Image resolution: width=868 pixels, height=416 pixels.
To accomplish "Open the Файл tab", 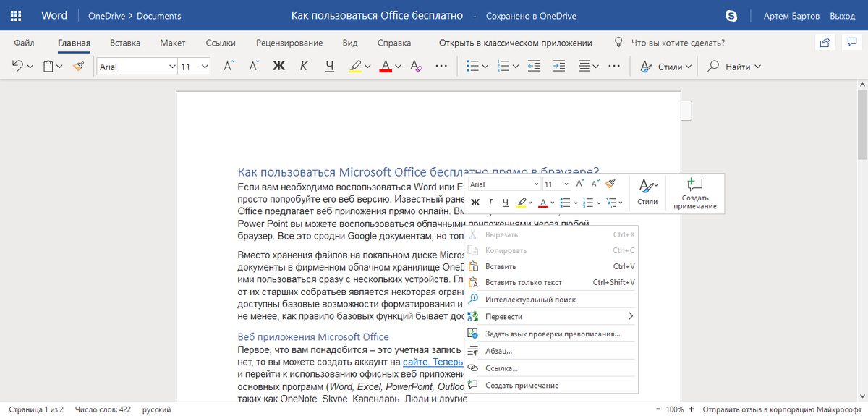I will tap(23, 43).
